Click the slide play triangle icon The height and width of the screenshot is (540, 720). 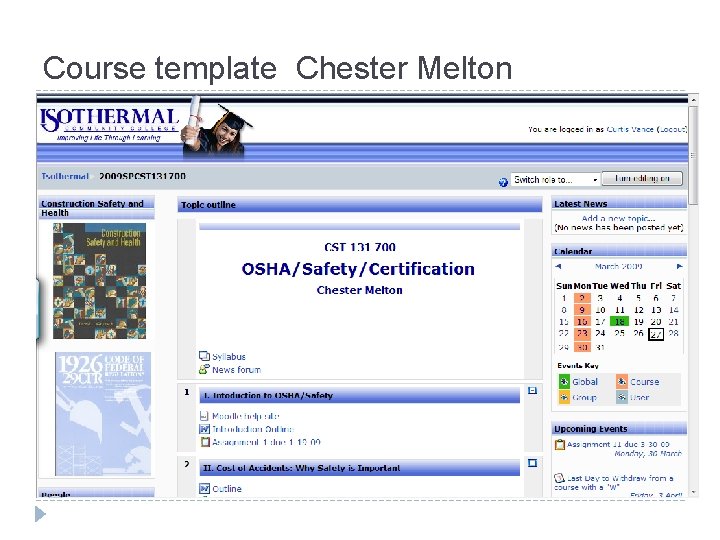click(40, 514)
